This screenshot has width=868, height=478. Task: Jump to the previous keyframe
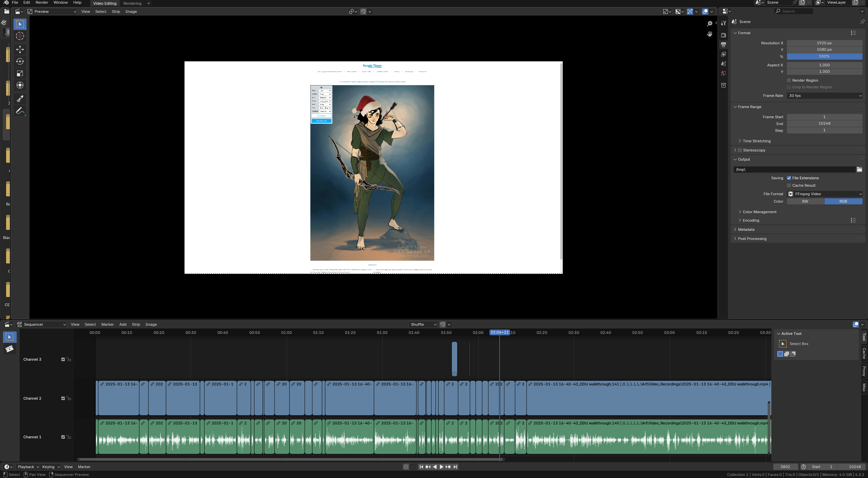(428, 467)
